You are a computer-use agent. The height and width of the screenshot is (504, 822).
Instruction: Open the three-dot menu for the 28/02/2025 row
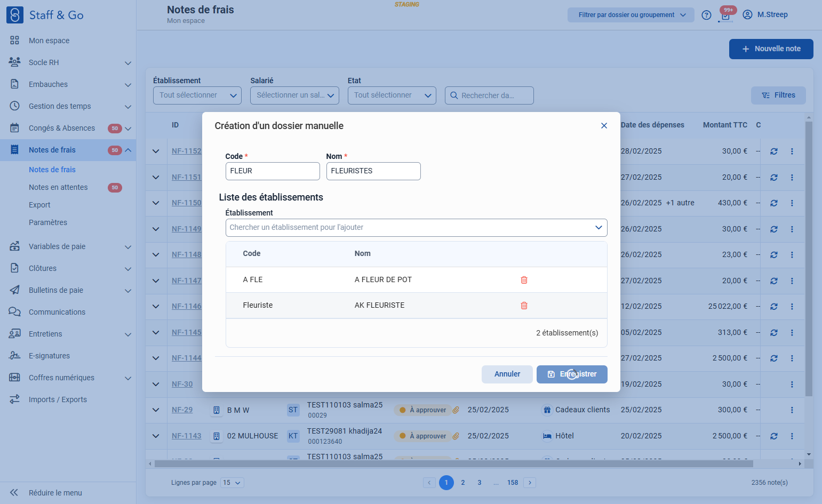click(x=792, y=151)
